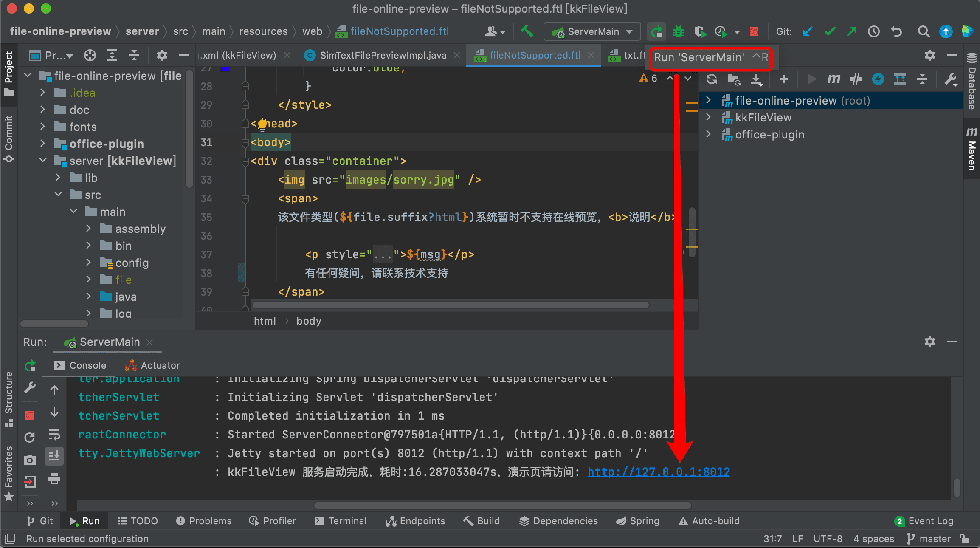Open Search Everywhere magnifier icon
This screenshot has width=980, height=548.
923,31
